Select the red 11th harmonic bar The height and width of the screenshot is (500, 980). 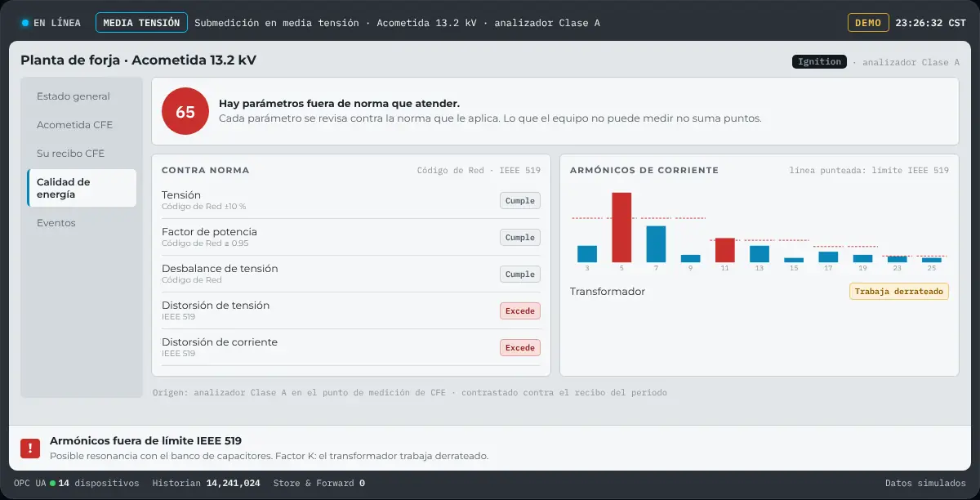(x=724, y=250)
